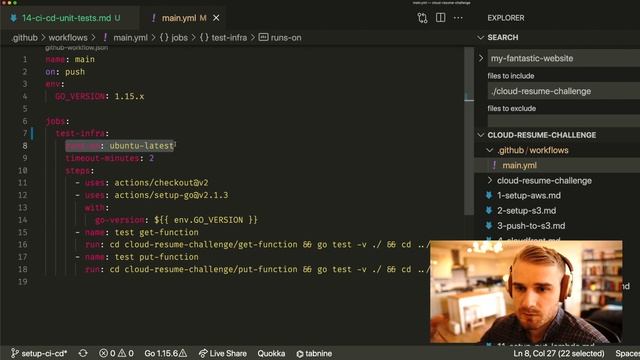Image resolution: width=640 pixels, height=360 pixels.
Task: Click 'push' value on line 2
Action: point(75,72)
